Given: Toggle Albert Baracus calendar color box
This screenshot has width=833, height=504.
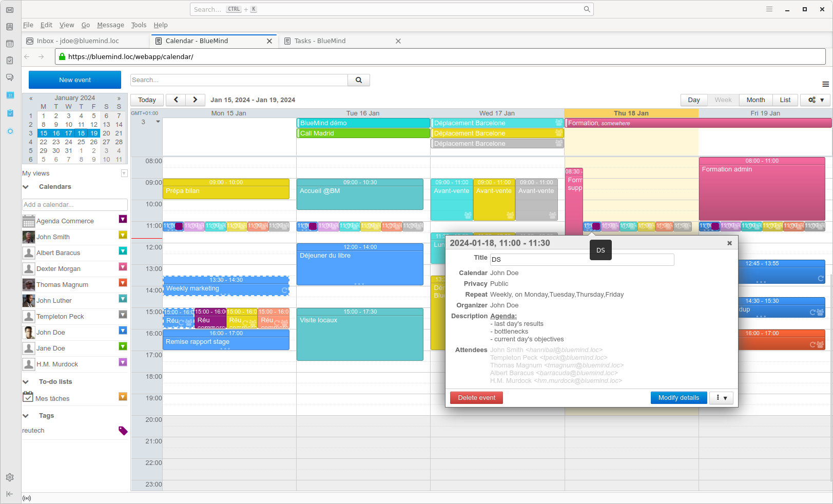Looking at the screenshot, I should 123,251.
